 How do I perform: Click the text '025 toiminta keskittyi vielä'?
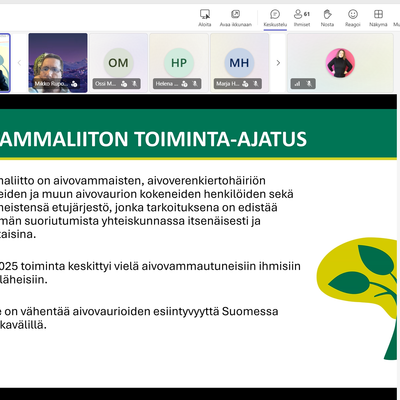click(x=69, y=266)
